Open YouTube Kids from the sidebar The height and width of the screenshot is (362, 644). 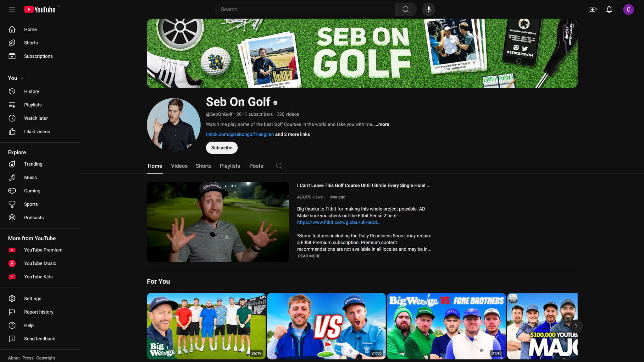(38, 277)
